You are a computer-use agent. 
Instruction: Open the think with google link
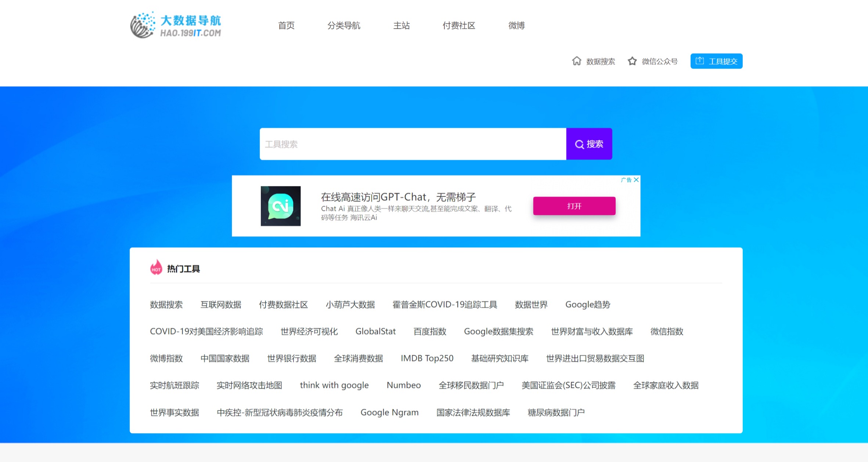point(334,385)
